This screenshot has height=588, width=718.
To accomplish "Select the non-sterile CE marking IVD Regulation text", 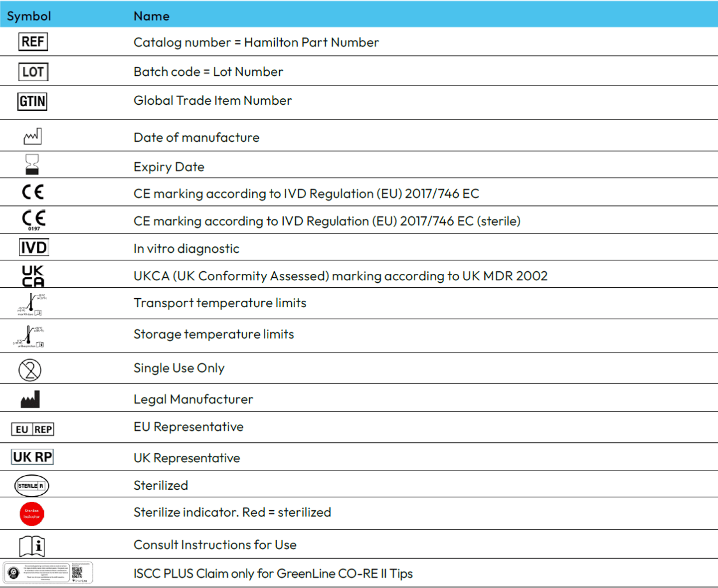I will pos(307,194).
